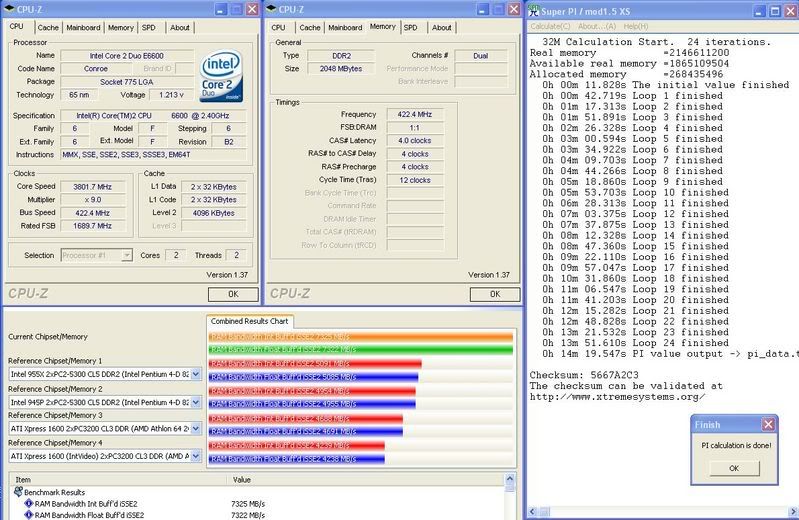The image size is (799, 520).
Task: Click the Super PI title bar icon
Action: pos(534,10)
